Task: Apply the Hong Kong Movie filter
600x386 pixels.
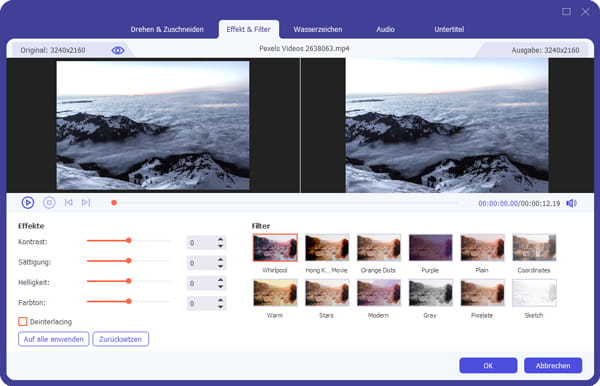Action: [x=327, y=248]
